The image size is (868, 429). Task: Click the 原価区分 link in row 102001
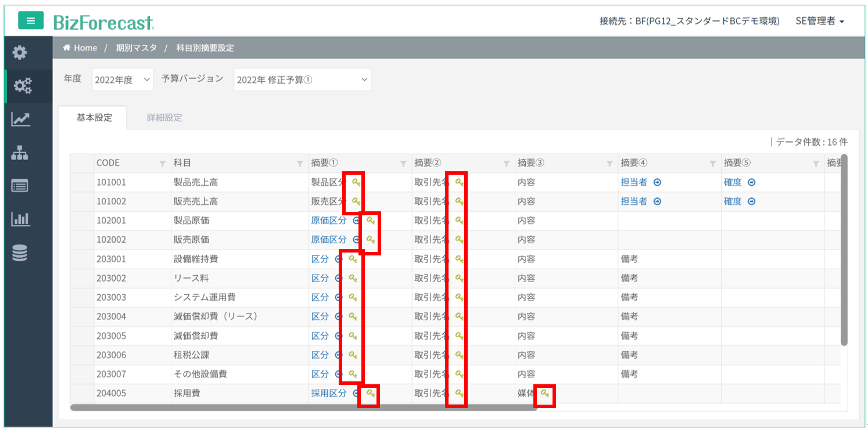pyautogui.click(x=329, y=221)
